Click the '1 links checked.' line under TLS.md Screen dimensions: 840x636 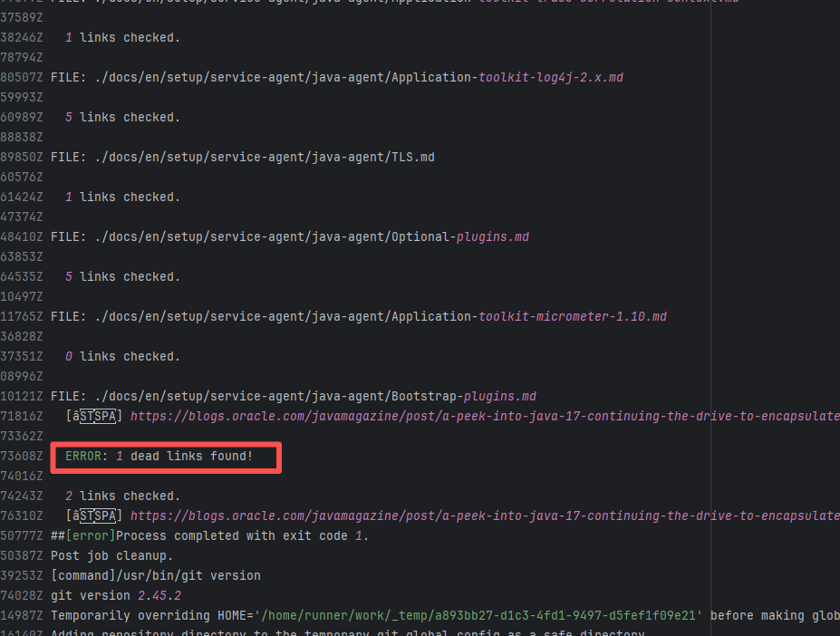point(122,197)
